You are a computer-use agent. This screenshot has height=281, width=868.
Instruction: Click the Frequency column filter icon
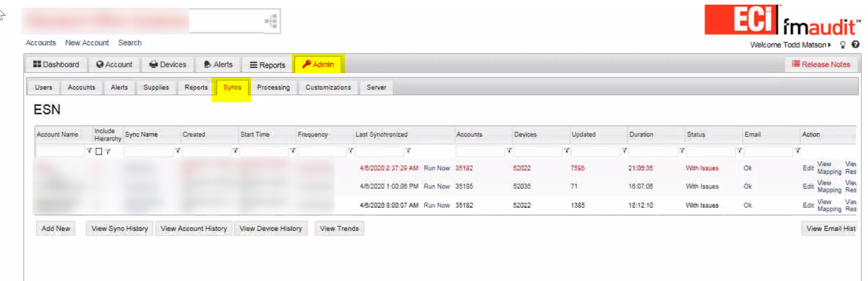pos(351,151)
